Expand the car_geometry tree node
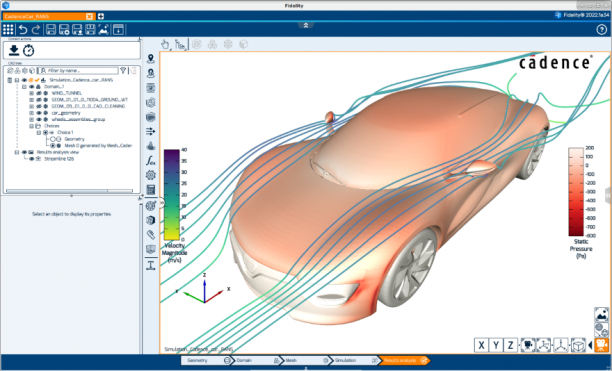612x371 pixels. [32, 113]
